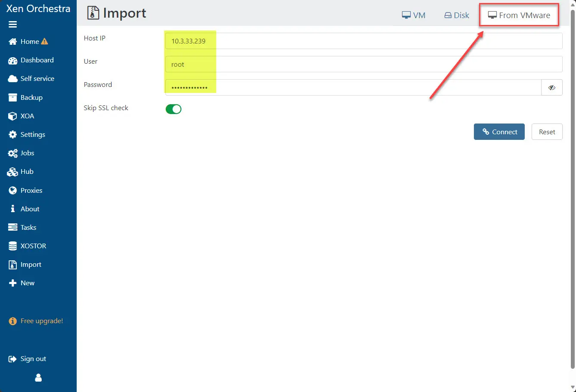
Task: Click the Sign out arrow icon
Action: 12,359
